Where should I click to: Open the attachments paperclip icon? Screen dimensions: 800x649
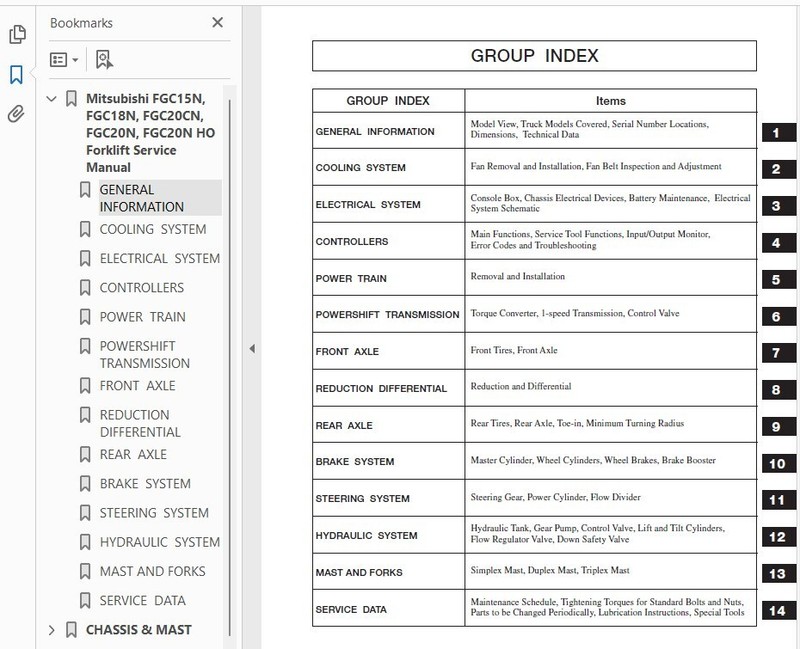16,114
